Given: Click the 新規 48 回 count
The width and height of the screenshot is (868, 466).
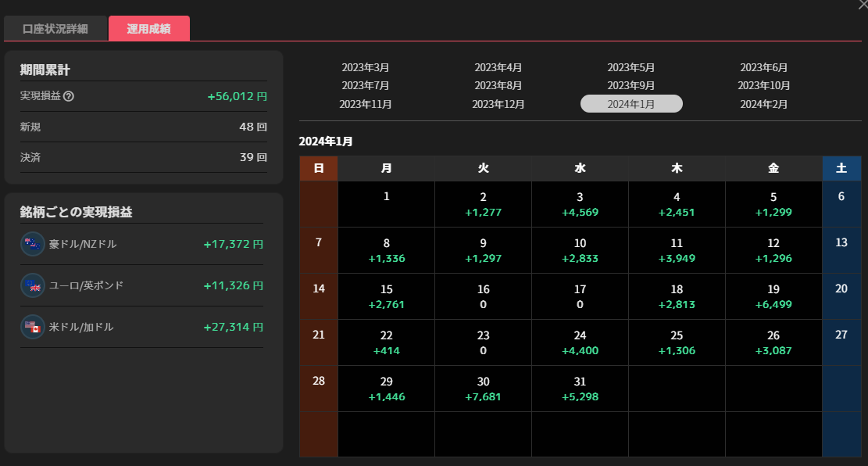Looking at the screenshot, I should point(254,127).
